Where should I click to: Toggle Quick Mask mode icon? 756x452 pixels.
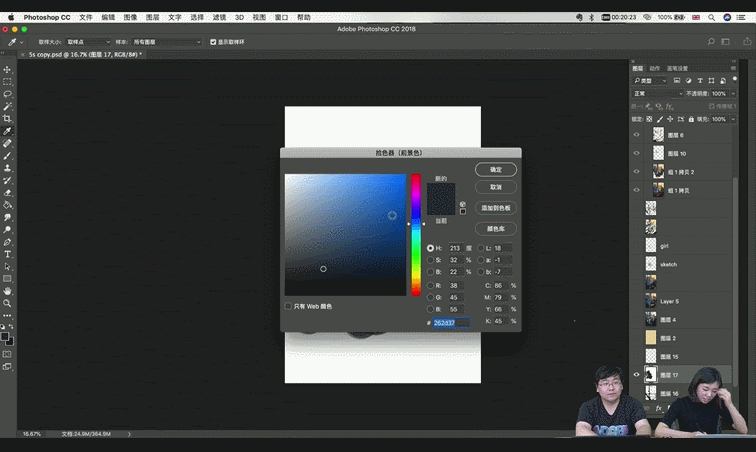[x=7, y=354]
